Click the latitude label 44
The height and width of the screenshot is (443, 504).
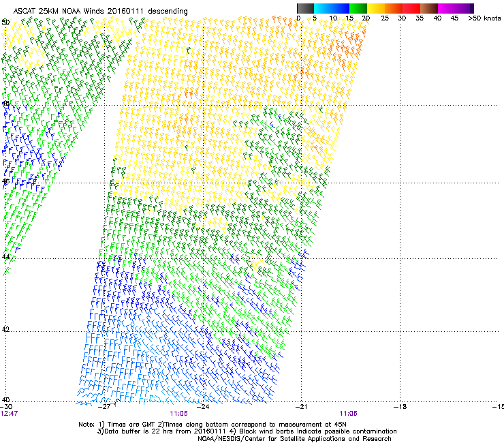5,257
